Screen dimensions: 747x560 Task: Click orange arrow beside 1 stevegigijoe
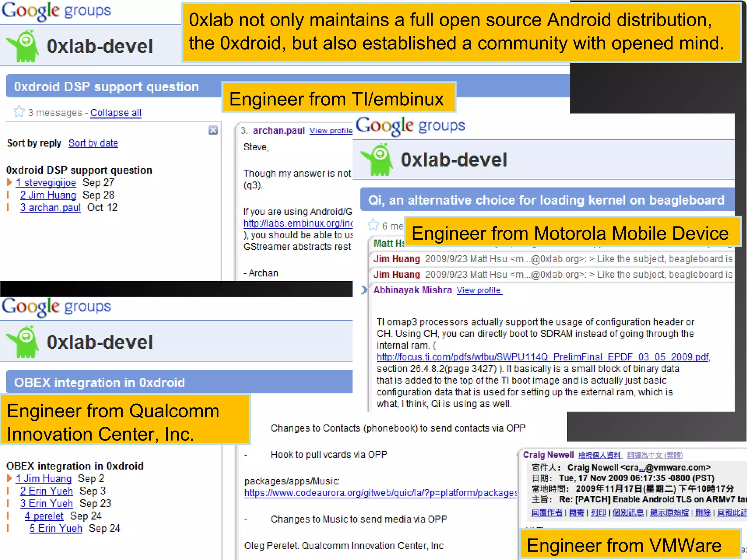[x=9, y=182]
